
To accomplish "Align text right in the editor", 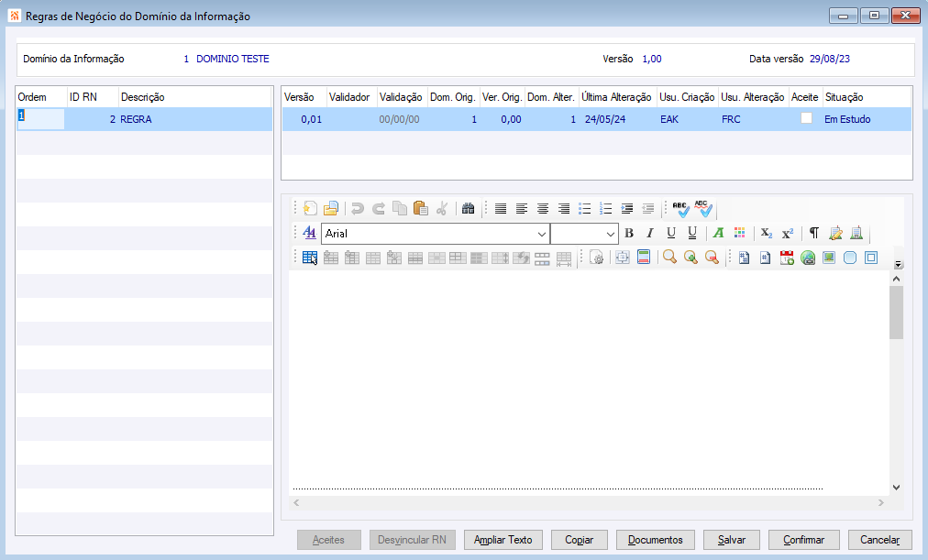I will point(564,208).
